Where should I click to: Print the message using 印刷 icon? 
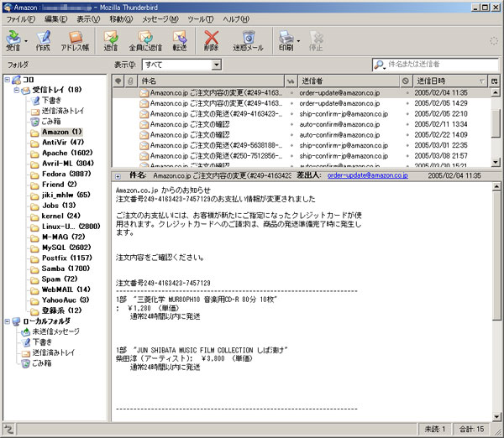click(x=286, y=40)
